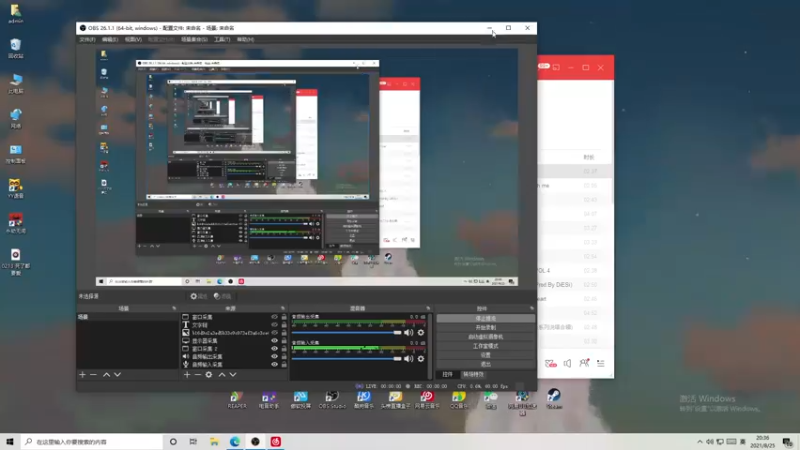The image size is (800, 450).
Task: Open the sources panel dock menu icon
Action: [283, 308]
